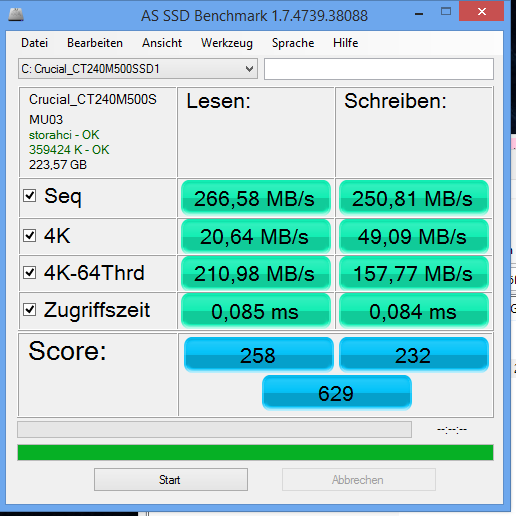Click the read score 258
Viewport: 516px width, 516px height.
coord(258,355)
